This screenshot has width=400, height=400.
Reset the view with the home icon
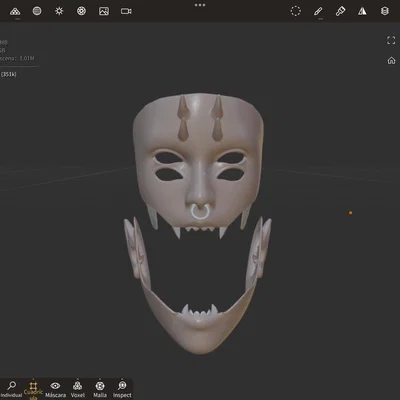(391, 60)
